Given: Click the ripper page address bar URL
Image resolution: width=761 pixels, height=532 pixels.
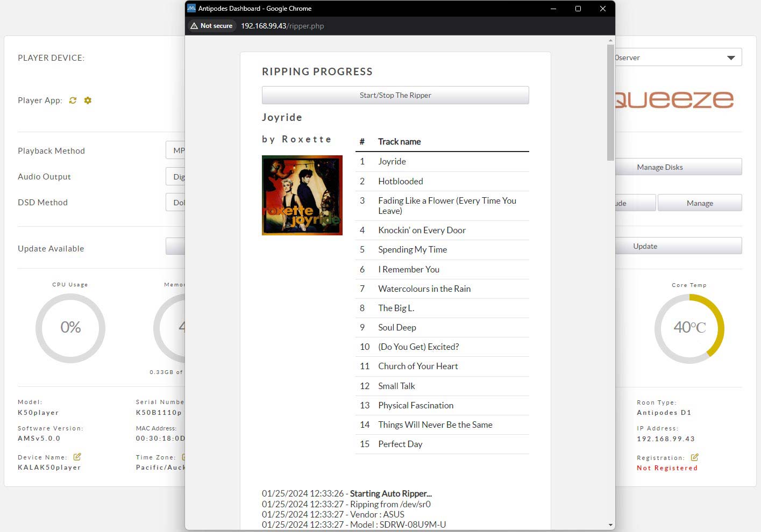Looking at the screenshot, I should coord(282,26).
